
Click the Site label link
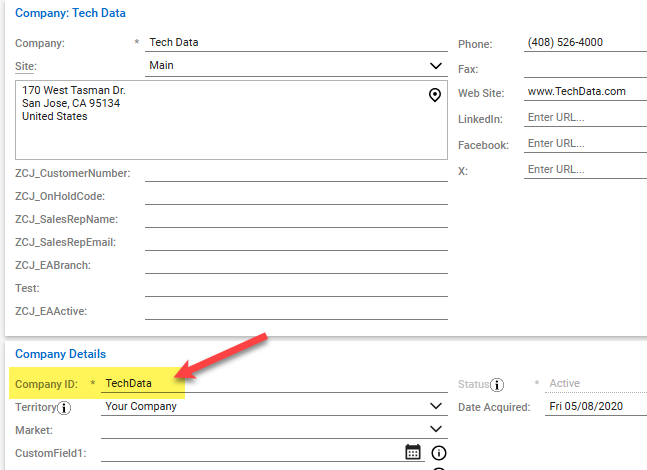pyautogui.click(x=26, y=66)
